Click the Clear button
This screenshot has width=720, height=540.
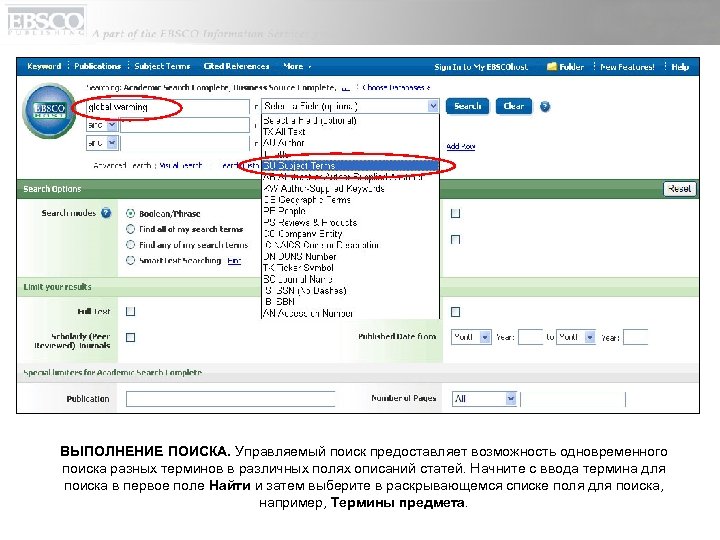pyautogui.click(x=514, y=106)
